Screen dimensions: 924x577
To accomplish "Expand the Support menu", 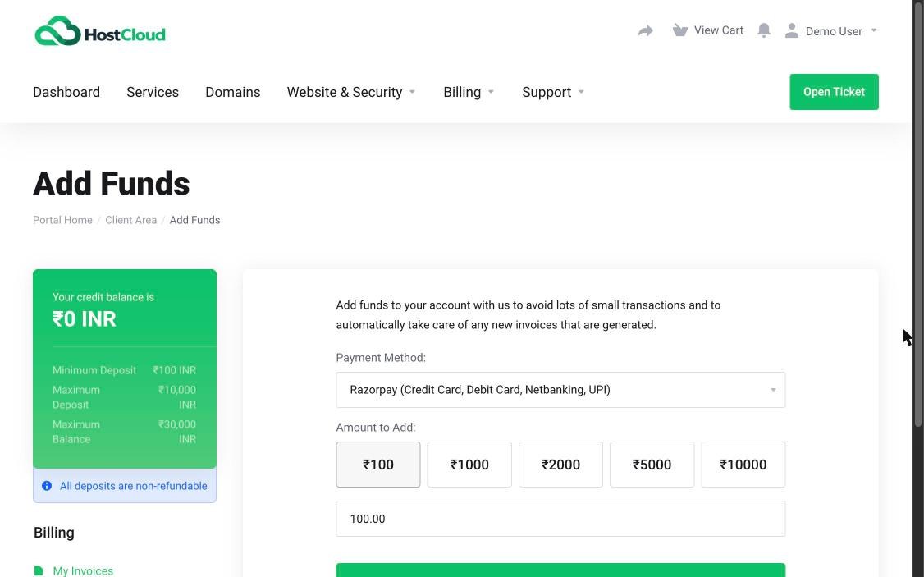I will point(553,92).
